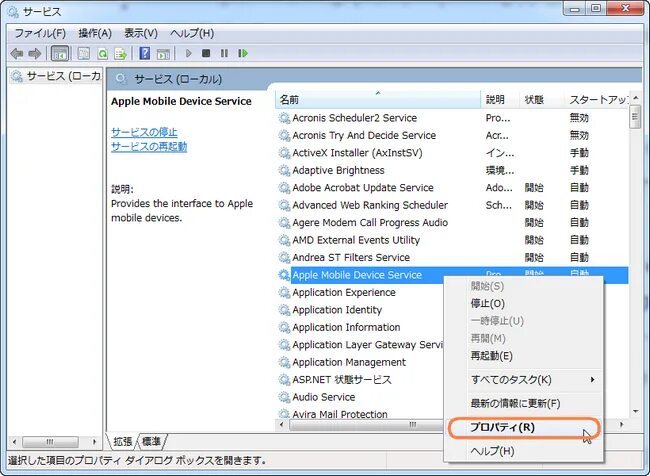This screenshot has width=650, height=476.
Task: Click gear icon beside Application Identity
Action: point(284,310)
